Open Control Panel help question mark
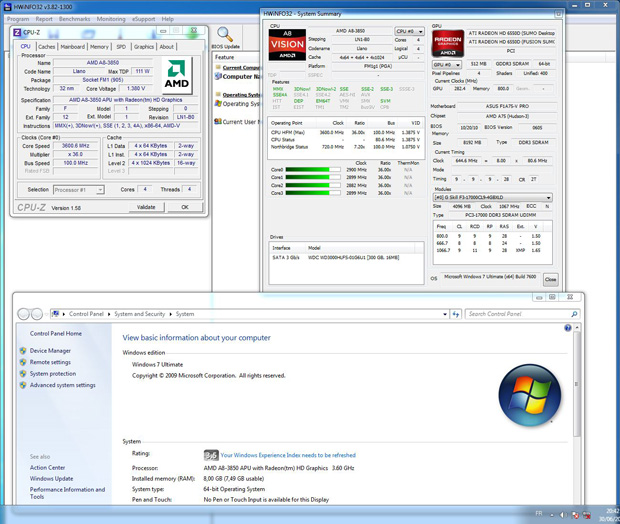Viewport: 620px width, 524px height. tap(568, 328)
